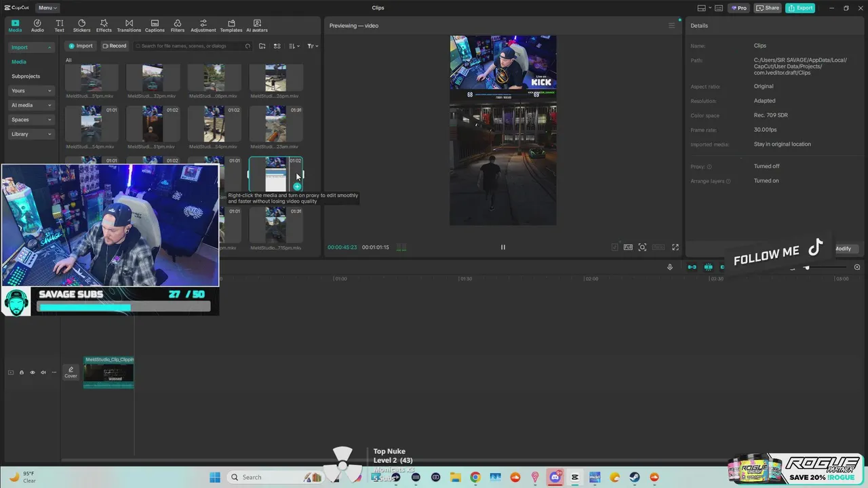868x488 pixels.
Task: Click the timeline zoom-in magnifier icon
Action: tap(857, 267)
